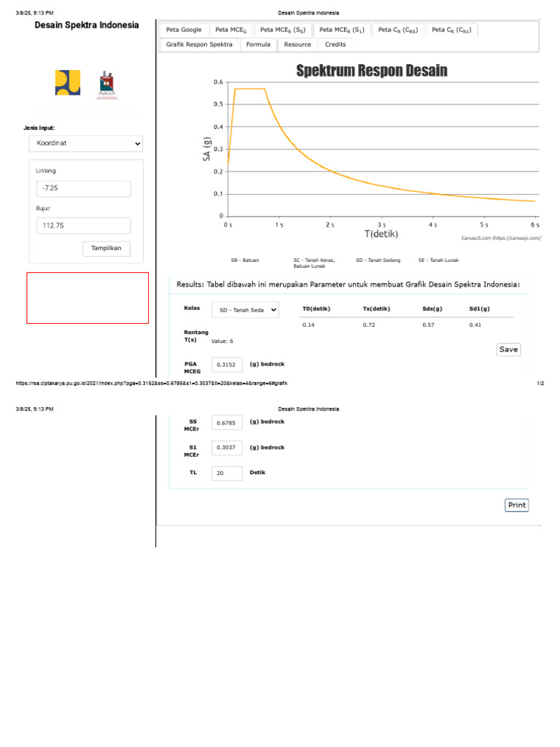Screen dimensions: 560x747
Task: Select the Peta MCER (S1) tab
Action: (342, 30)
